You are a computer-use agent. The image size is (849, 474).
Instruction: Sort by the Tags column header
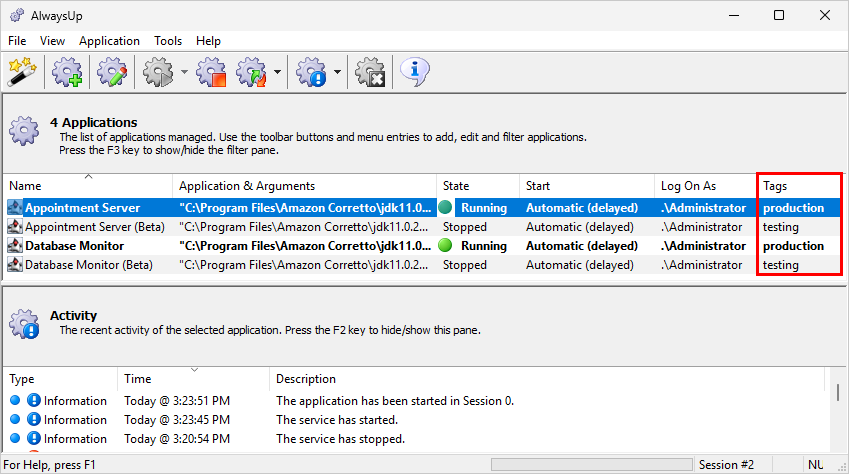[800, 186]
